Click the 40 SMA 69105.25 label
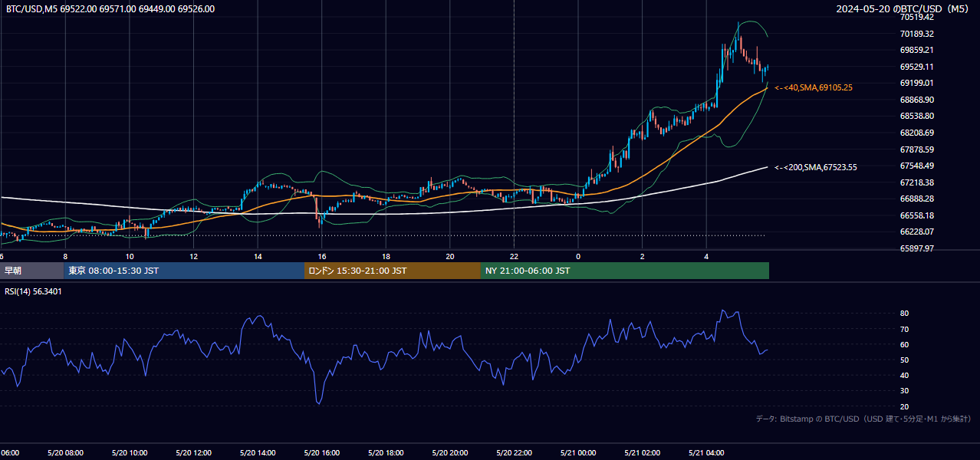The width and height of the screenshot is (980, 460). coord(814,87)
